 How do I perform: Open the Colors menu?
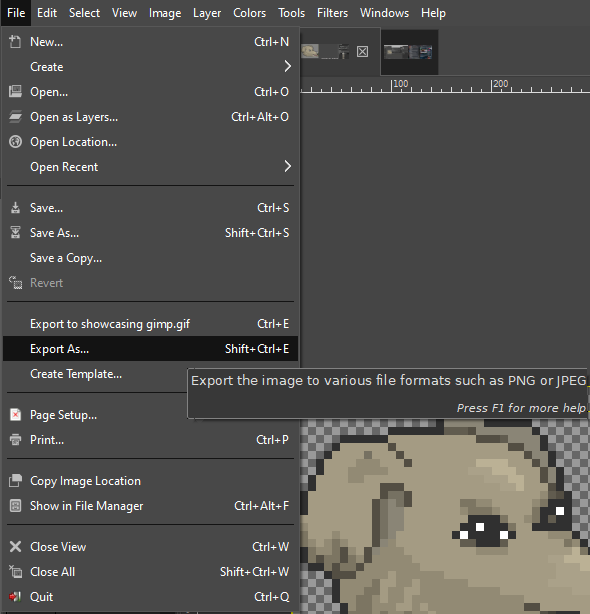[249, 13]
